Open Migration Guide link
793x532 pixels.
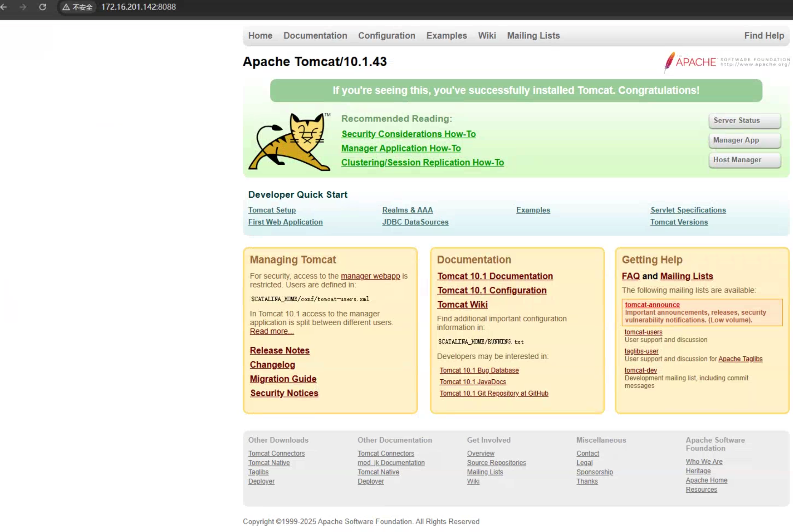pyautogui.click(x=283, y=379)
